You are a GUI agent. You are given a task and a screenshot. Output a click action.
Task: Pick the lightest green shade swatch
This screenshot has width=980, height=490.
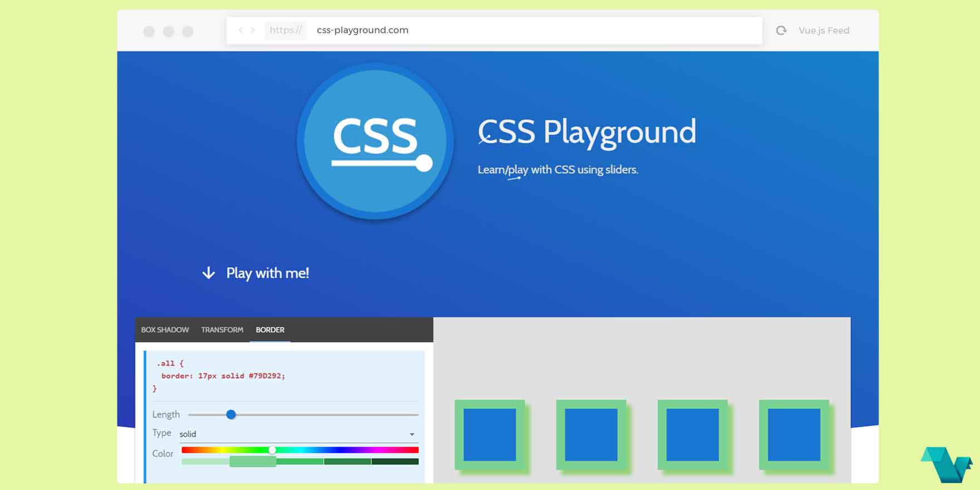pyautogui.click(x=205, y=462)
